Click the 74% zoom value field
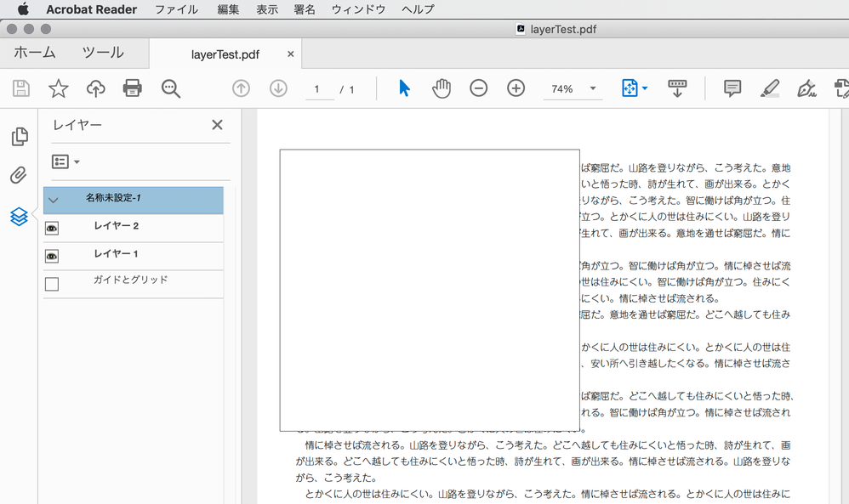The image size is (849, 504). pos(562,89)
